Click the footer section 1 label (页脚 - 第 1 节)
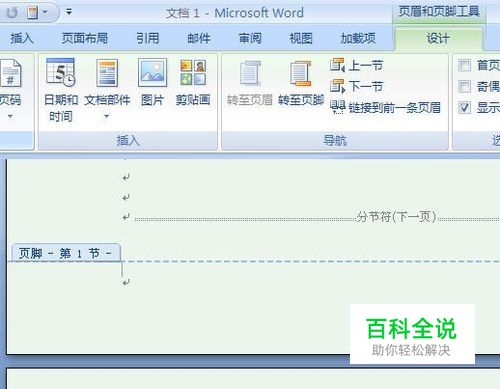Viewport: 500px width, 389px height. coord(66,253)
